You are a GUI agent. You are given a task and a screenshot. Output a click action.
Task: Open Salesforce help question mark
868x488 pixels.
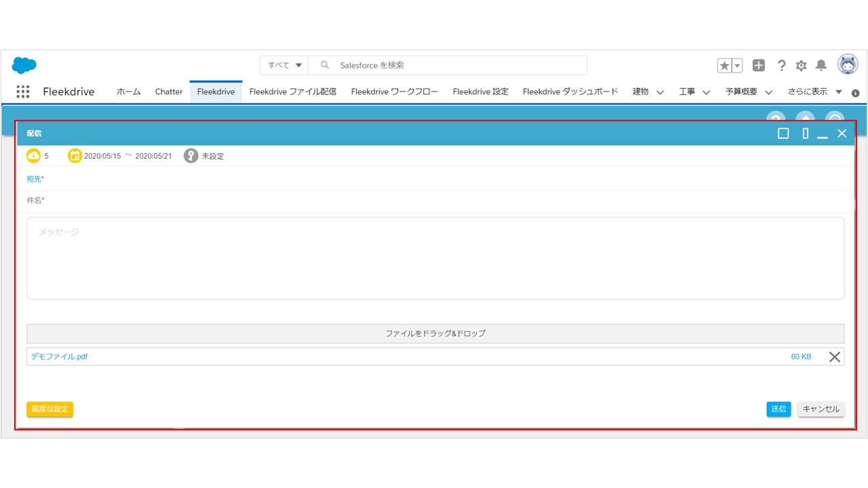click(781, 65)
